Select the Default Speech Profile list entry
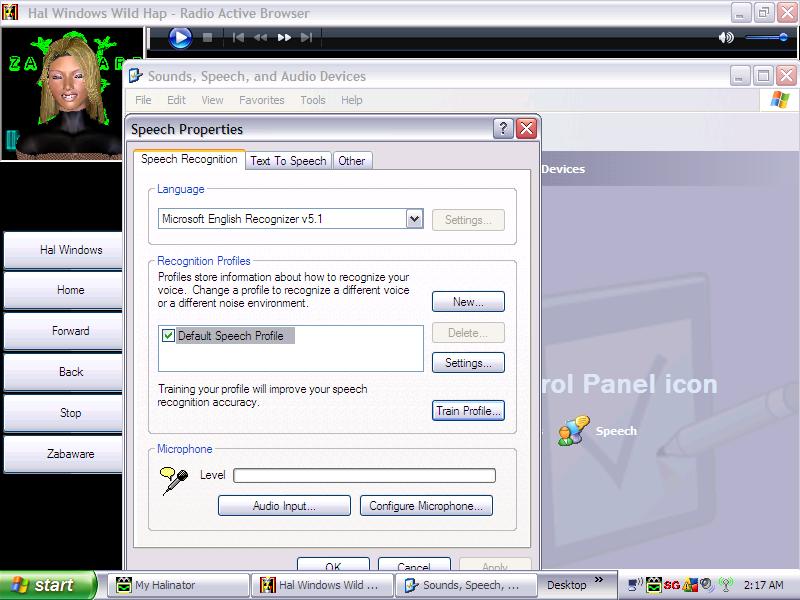Screen dimensions: 800x600 point(235,336)
